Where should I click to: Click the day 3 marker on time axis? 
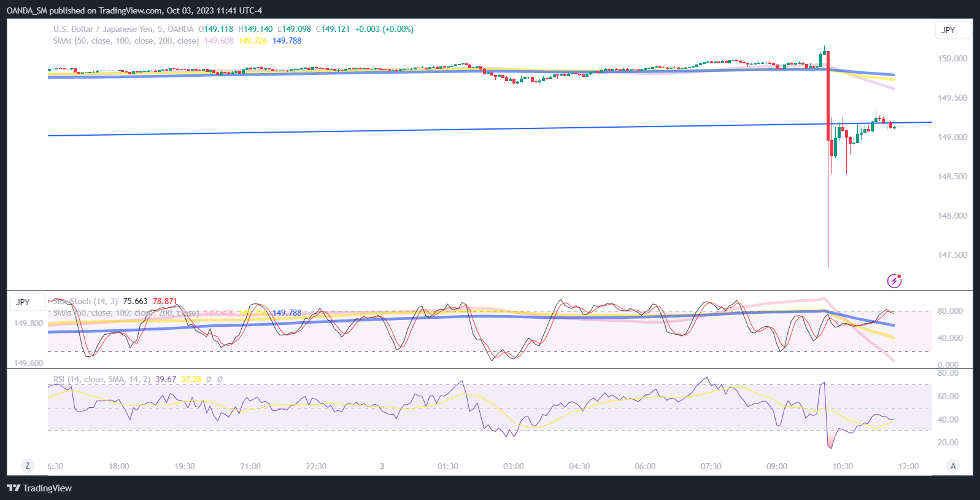382,466
